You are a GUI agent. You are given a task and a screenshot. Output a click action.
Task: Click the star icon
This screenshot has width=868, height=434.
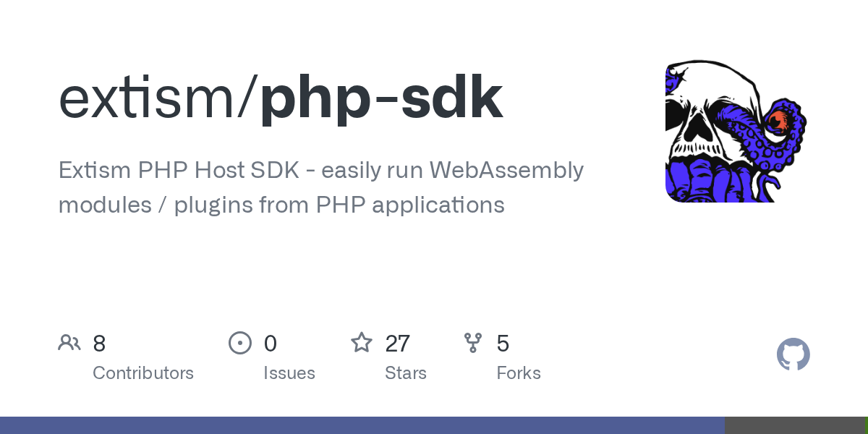[362, 343]
